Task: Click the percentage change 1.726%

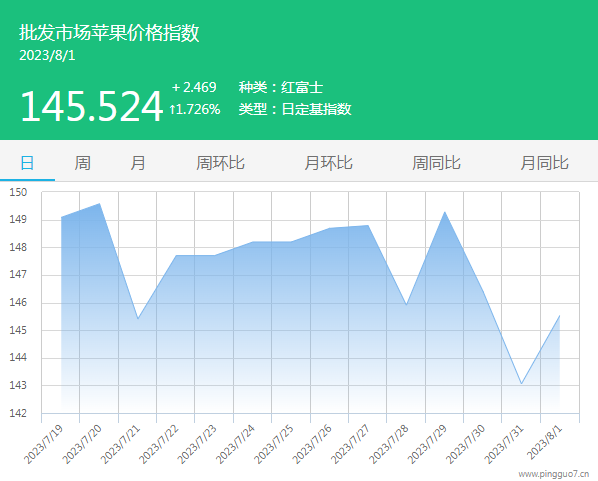Action: pos(195,109)
